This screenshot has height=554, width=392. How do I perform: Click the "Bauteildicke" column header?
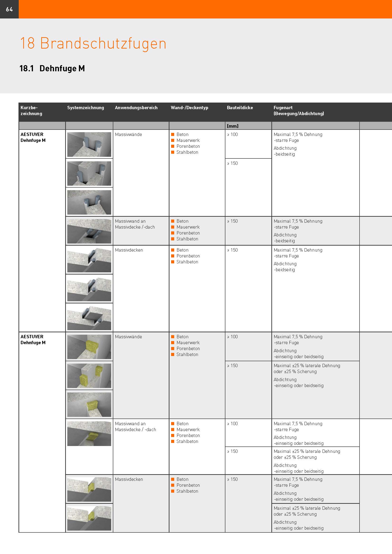coord(240,108)
